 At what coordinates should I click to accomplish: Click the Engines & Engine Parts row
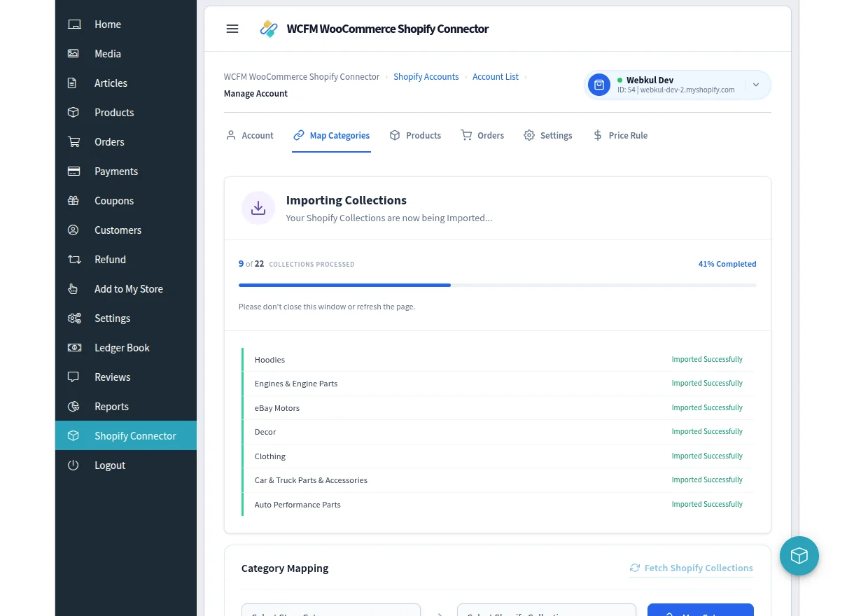(x=498, y=384)
